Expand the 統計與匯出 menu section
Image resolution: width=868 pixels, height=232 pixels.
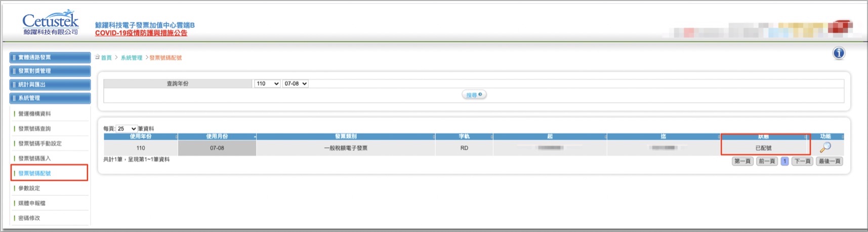click(x=50, y=85)
